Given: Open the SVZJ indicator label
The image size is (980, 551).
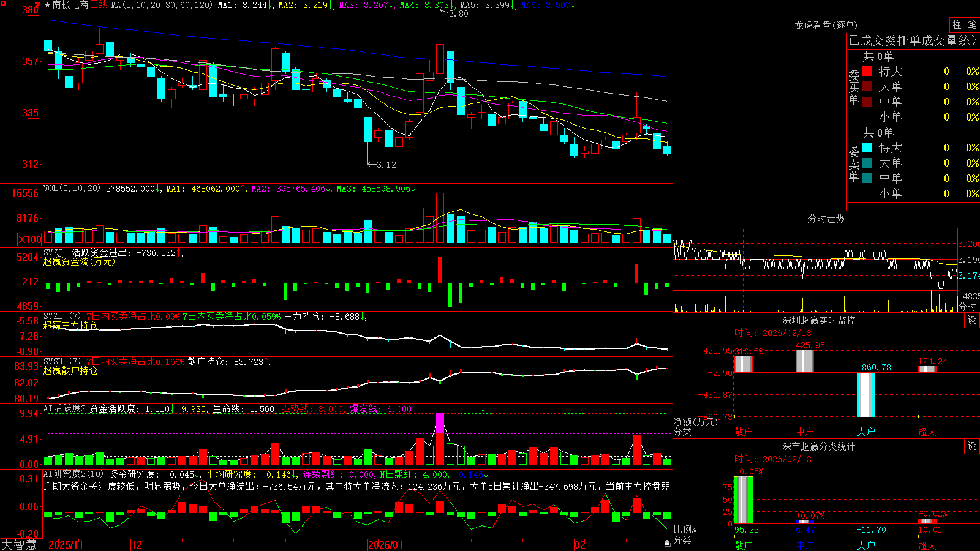Looking at the screenshot, I should pyautogui.click(x=53, y=252).
